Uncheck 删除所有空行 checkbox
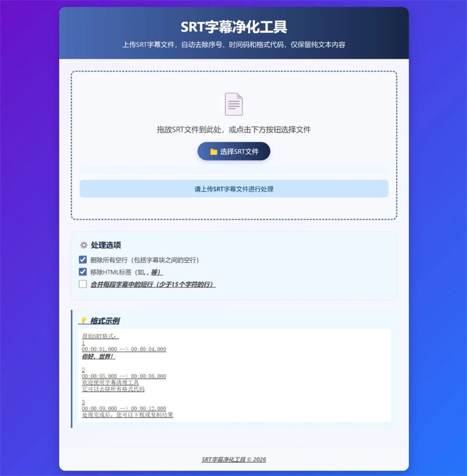Image resolution: width=467 pixels, height=476 pixels. point(82,259)
